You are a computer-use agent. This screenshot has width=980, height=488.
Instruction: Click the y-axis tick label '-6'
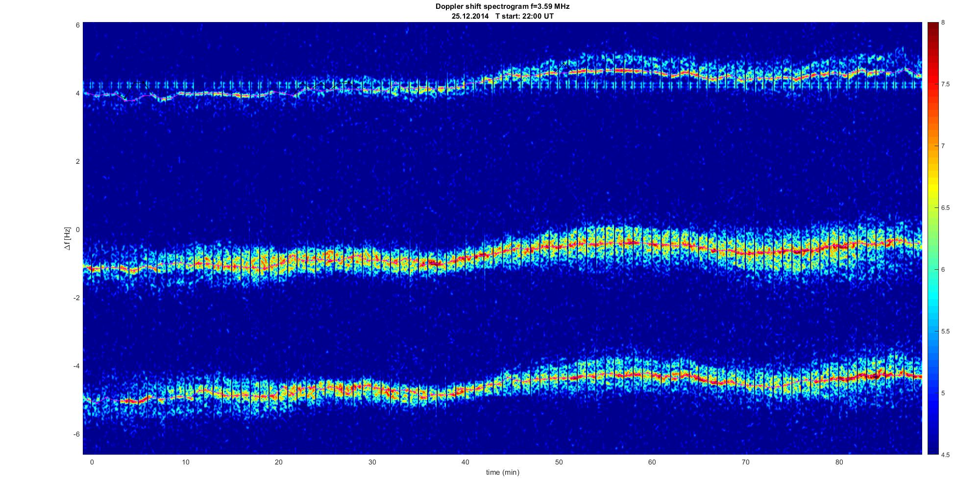click(76, 435)
